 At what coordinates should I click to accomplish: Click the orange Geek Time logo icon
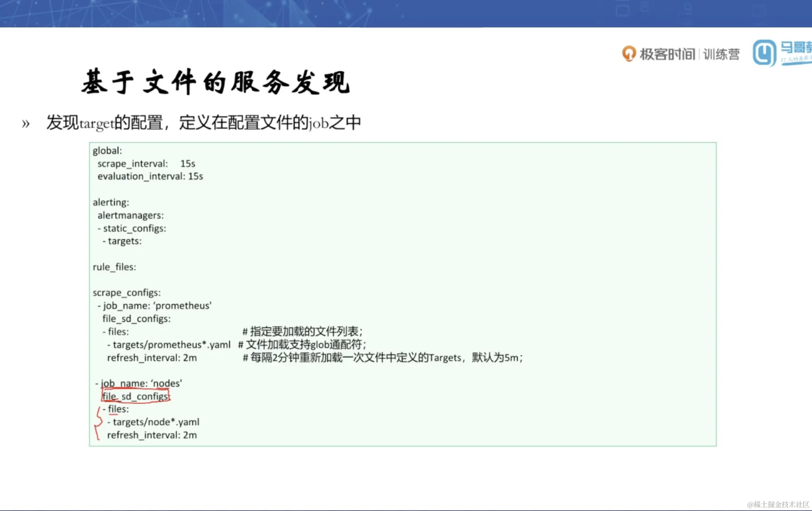point(629,54)
